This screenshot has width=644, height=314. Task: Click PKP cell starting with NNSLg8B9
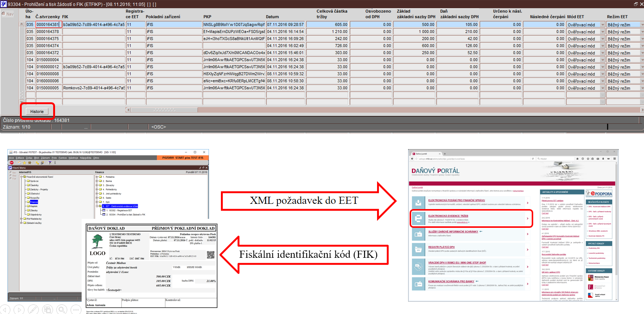234,25
